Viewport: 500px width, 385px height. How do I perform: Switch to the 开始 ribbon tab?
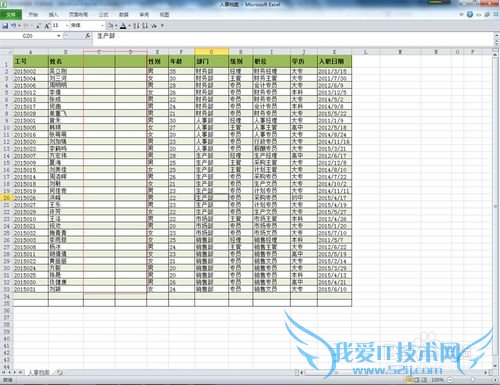click(x=33, y=15)
